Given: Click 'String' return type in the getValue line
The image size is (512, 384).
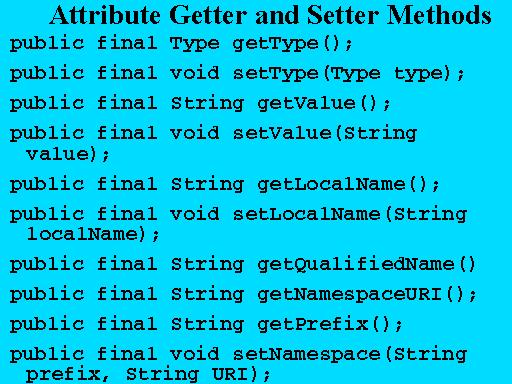Looking at the screenshot, I should pyautogui.click(x=207, y=104).
